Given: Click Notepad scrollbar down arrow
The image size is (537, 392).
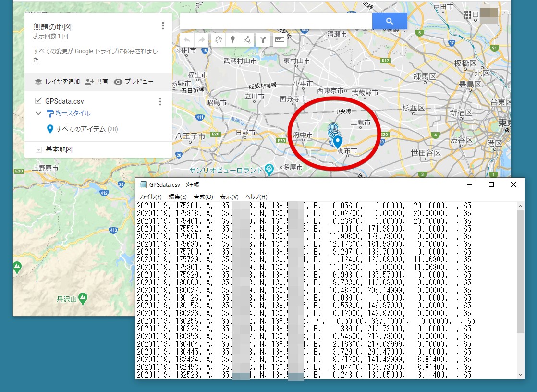Looking at the screenshot, I should coord(521,375).
